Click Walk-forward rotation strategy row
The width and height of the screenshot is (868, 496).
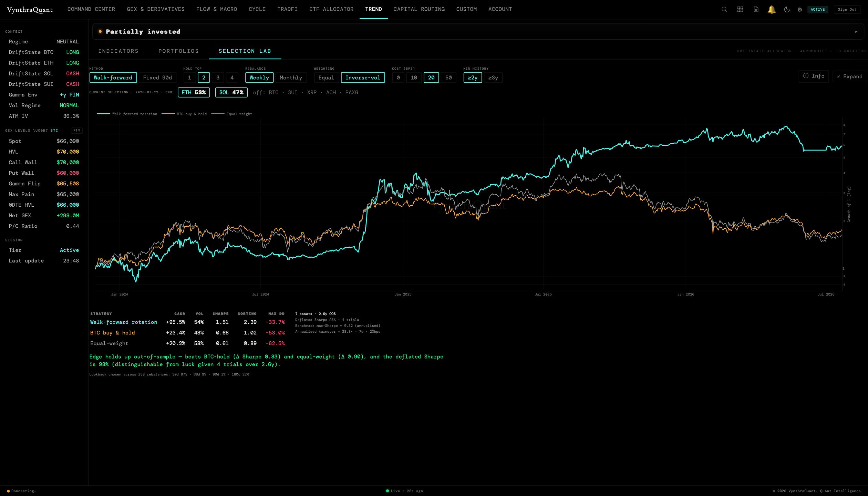187,322
